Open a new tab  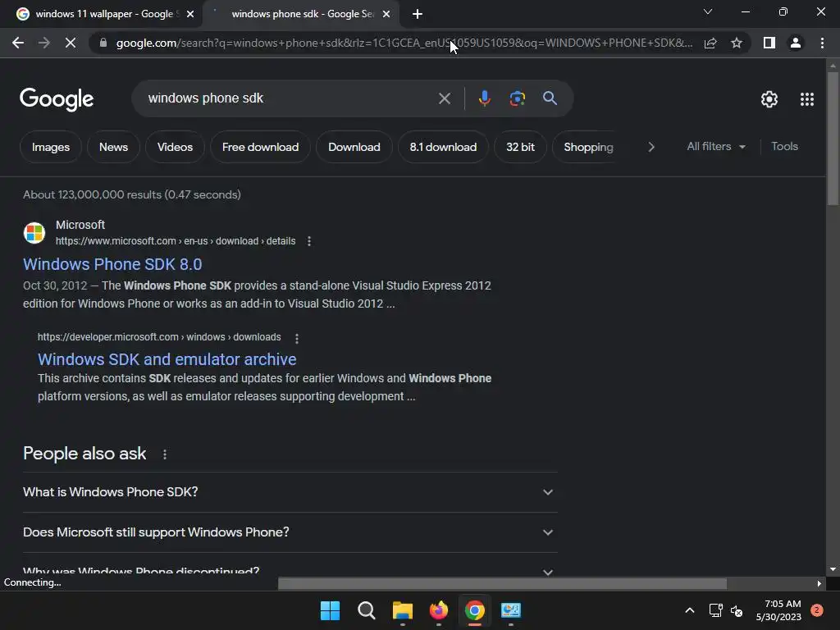tap(418, 14)
